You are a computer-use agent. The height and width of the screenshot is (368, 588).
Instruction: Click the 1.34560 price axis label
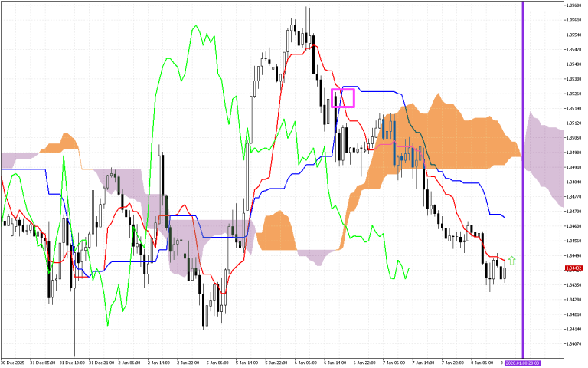coord(573,241)
